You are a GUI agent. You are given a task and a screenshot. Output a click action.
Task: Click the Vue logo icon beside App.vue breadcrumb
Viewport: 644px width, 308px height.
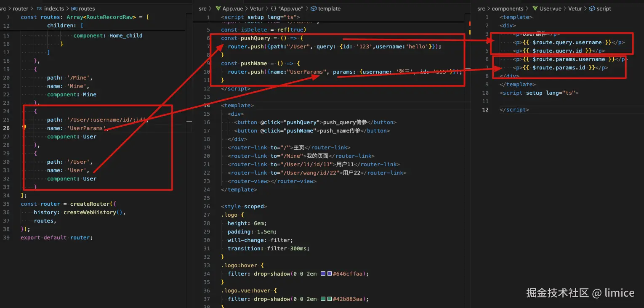click(x=218, y=8)
